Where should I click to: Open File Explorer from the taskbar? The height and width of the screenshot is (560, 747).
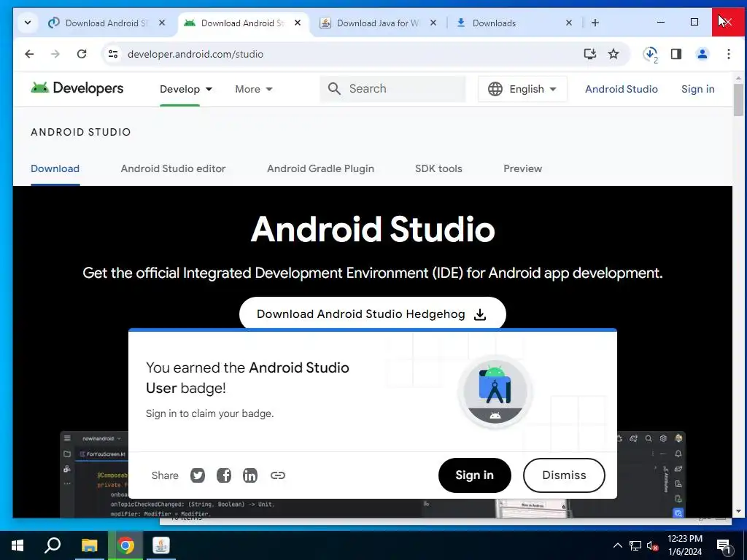pyautogui.click(x=89, y=545)
